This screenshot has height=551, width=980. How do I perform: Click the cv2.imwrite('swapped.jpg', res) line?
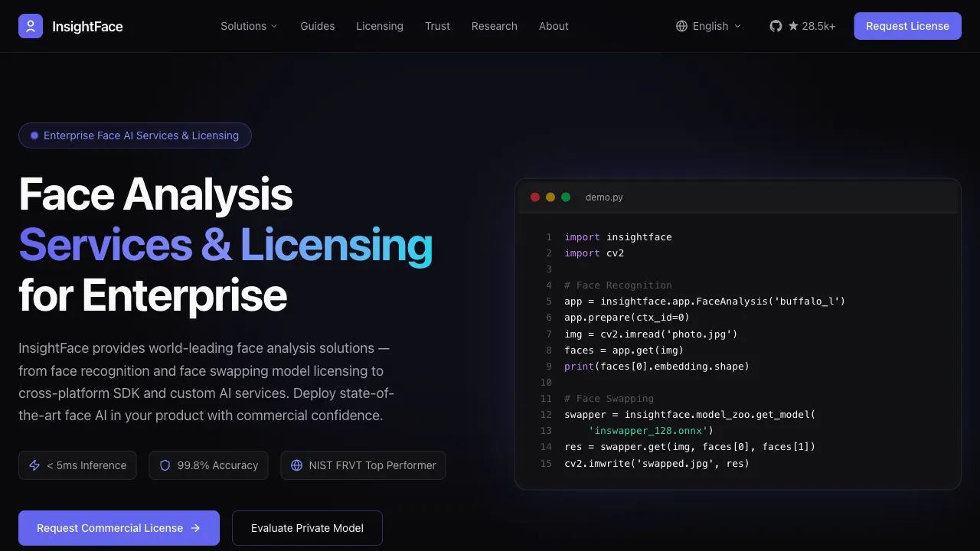(657, 464)
